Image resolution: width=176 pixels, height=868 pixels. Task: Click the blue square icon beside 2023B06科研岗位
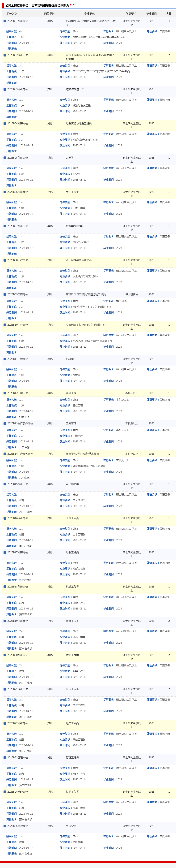click(x=5, y=192)
